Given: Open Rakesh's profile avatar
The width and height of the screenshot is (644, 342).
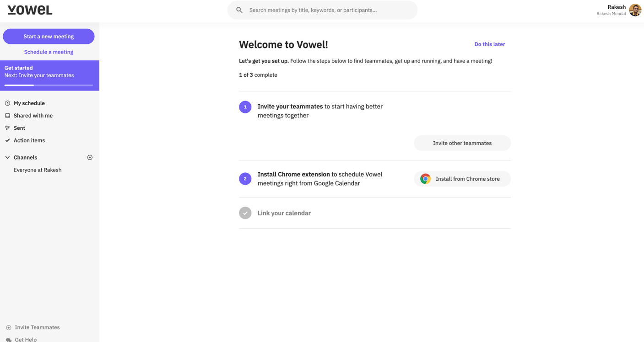Looking at the screenshot, I should pyautogui.click(x=635, y=10).
